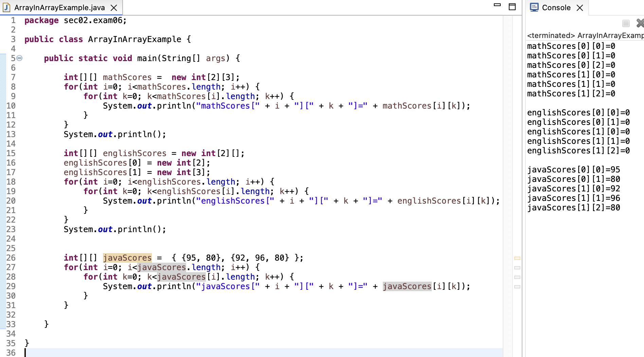This screenshot has height=357, width=644.
Task: Click System.out.println() on line 13
Action: [x=115, y=134]
